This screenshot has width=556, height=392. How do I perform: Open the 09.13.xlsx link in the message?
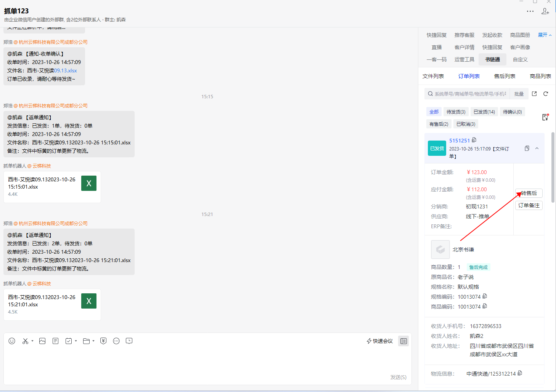point(65,70)
